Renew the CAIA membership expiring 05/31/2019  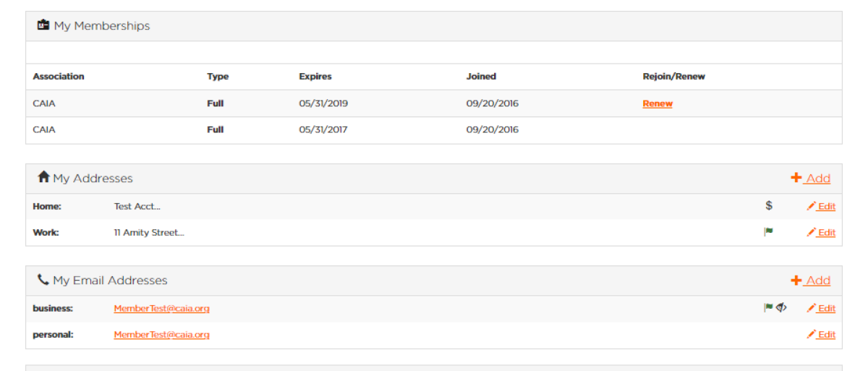coord(658,103)
